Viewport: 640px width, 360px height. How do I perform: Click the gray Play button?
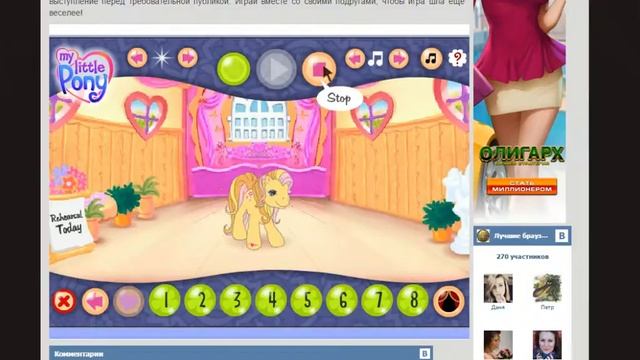[x=276, y=69]
